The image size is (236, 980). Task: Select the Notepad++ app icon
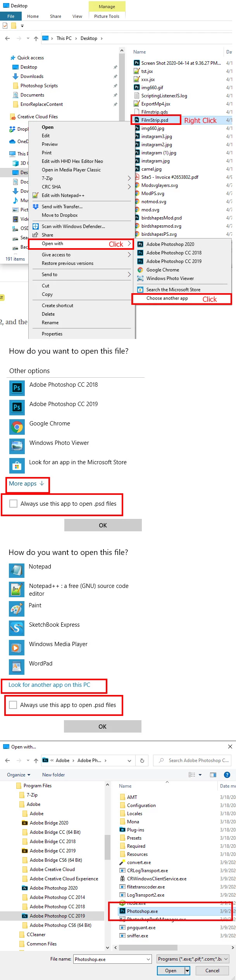17,589
